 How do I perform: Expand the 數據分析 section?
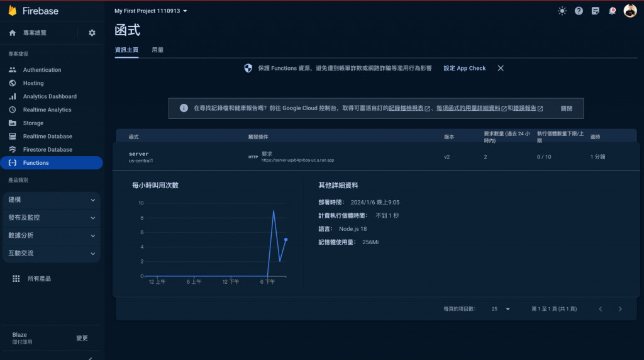pyautogui.click(x=52, y=235)
